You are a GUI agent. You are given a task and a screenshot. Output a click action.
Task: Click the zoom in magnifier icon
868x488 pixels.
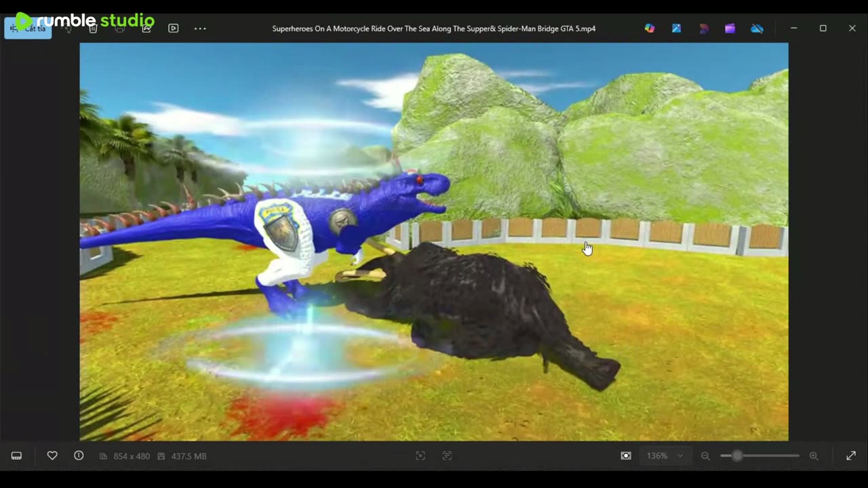(x=814, y=456)
